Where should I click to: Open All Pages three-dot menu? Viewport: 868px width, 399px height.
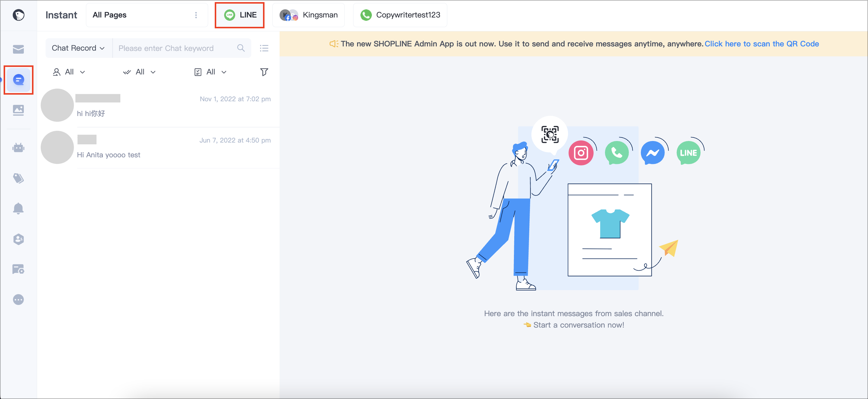[x=196, y=15]
